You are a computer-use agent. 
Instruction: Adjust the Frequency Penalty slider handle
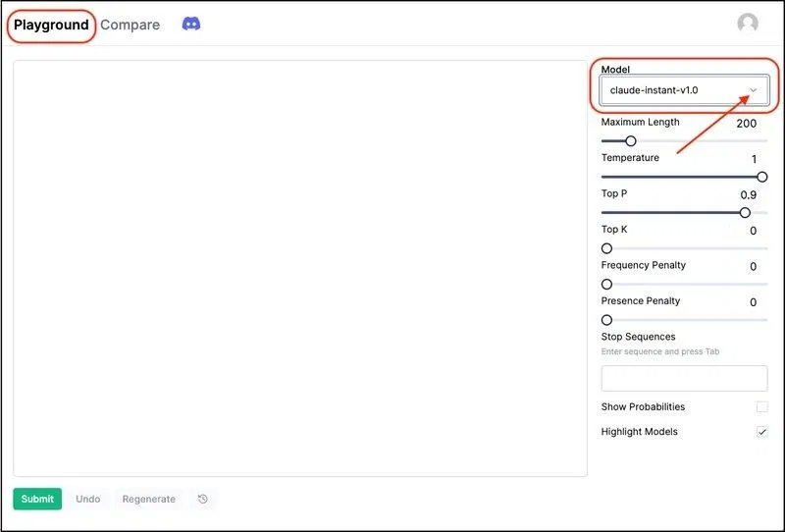(606, 285)
